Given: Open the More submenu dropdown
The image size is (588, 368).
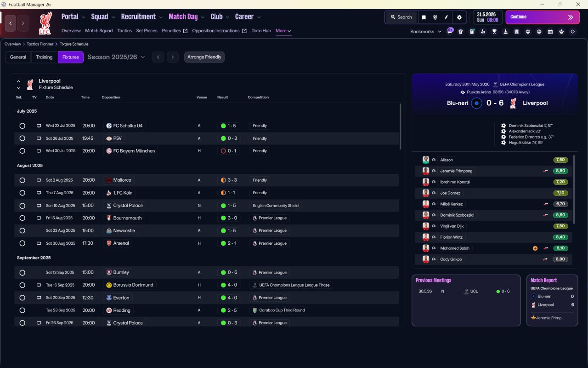Looking at the screenshot, I should 283,31.
